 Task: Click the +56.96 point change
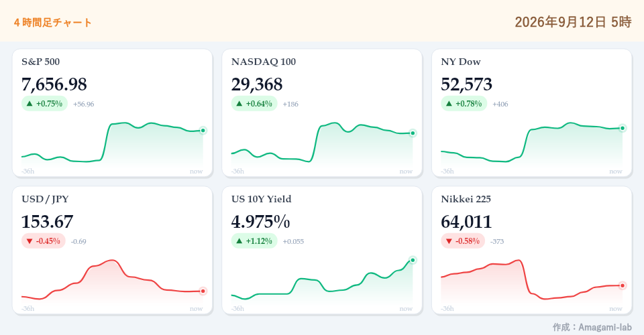coord(83,104)
